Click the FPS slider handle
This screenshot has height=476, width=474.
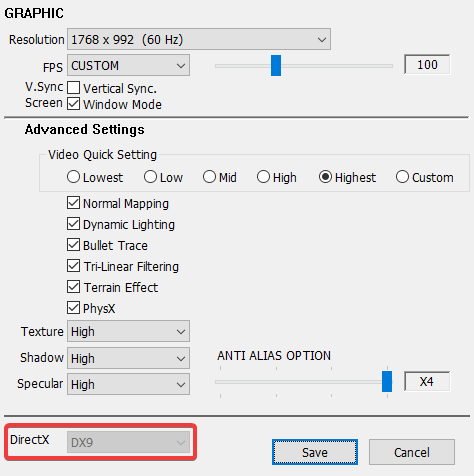[x=276, y=66]
